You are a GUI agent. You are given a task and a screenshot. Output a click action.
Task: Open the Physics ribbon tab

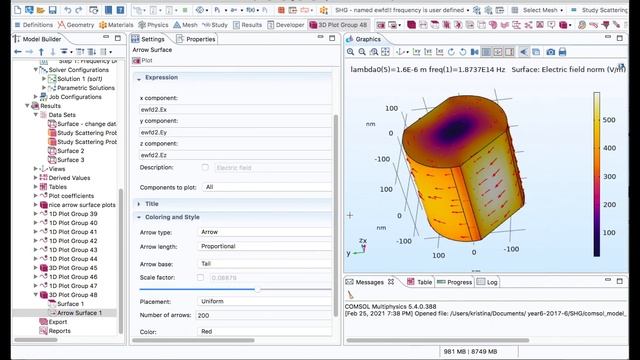[153, 25]
